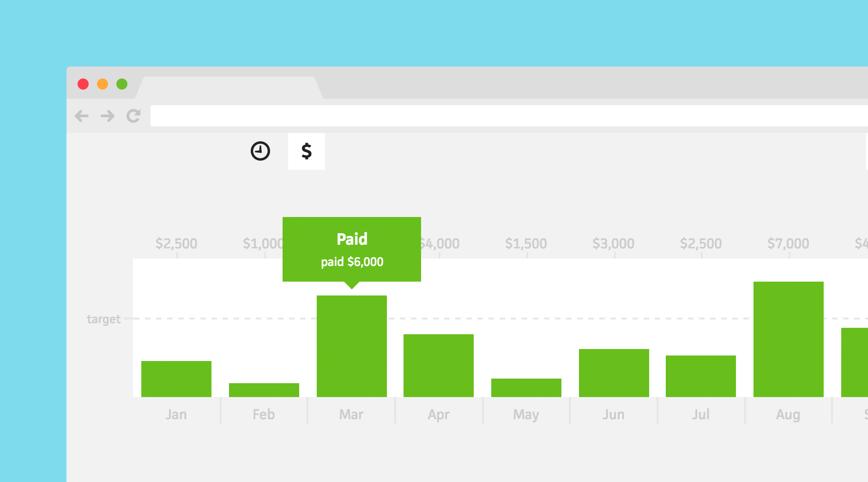The height and width of the screenshot is (482, 868).
Task: Reload the page with refresh icon
Action: [133, 116]
